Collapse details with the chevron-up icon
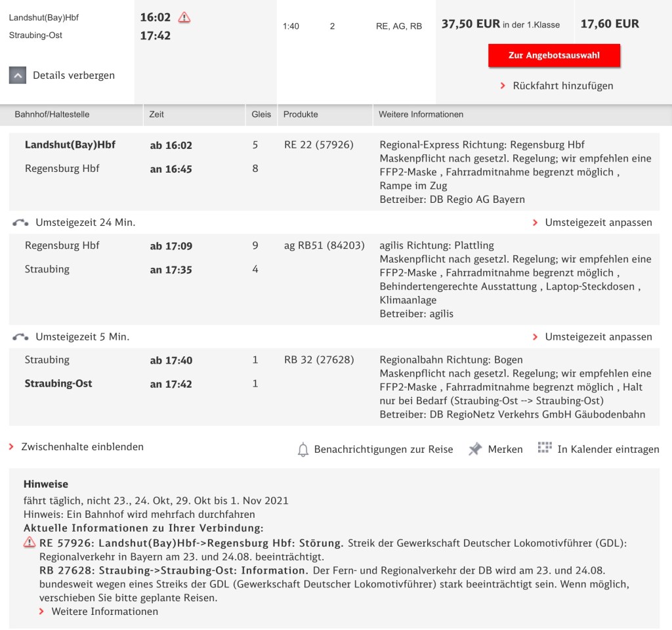Image resolution: width=672 pixels, height=630 pixels. pos(18,75)
